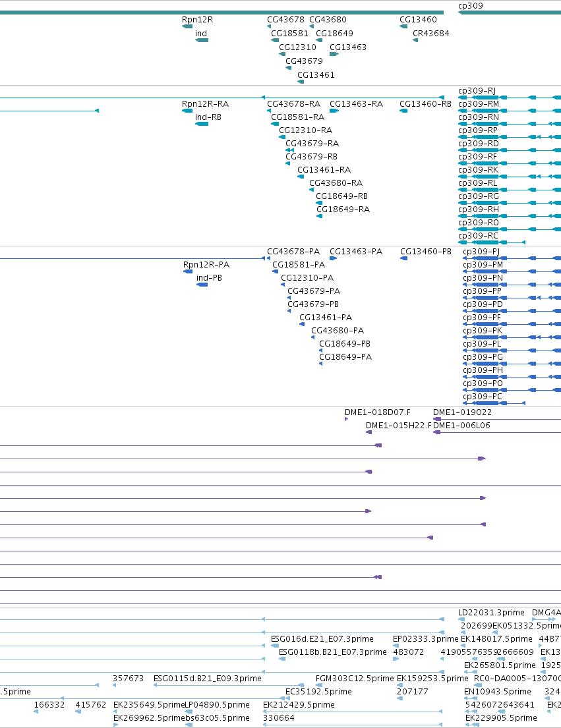Select the ind gene label
The image size is (561, 728).
(201, 34)
